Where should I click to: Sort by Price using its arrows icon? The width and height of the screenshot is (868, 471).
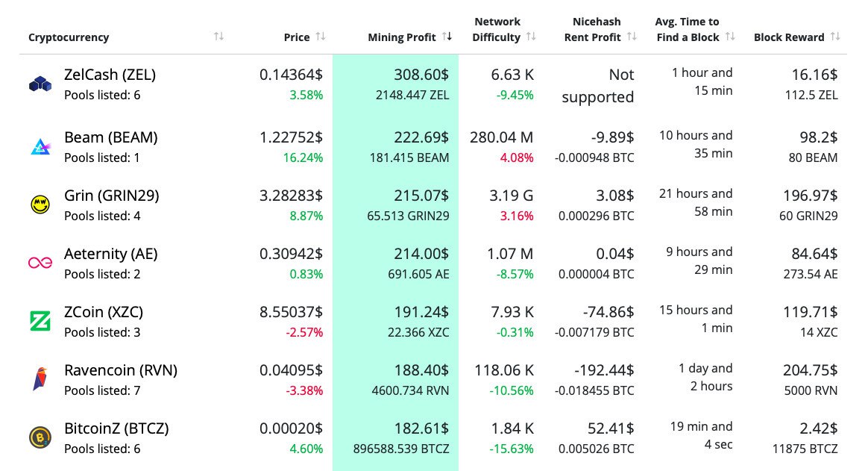(x=321, y=37)
